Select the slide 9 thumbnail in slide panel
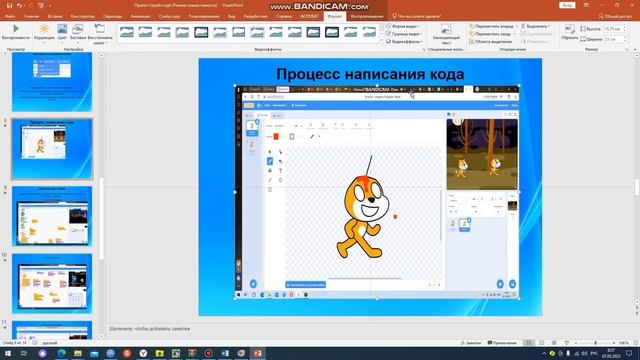This screenshot has height=360, width=640. pos(52,216)
